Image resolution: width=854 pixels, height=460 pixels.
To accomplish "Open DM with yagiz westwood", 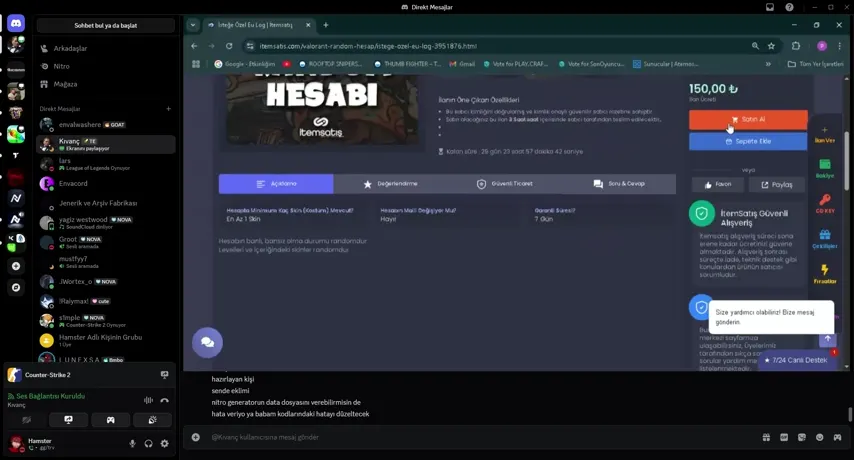I will 106,223.
